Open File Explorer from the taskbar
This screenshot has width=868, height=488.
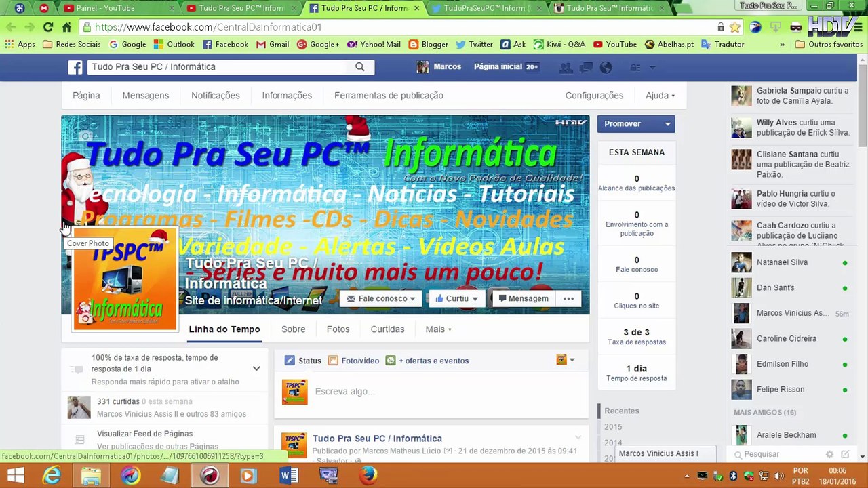pyautogui.click(x=92, y=475)
